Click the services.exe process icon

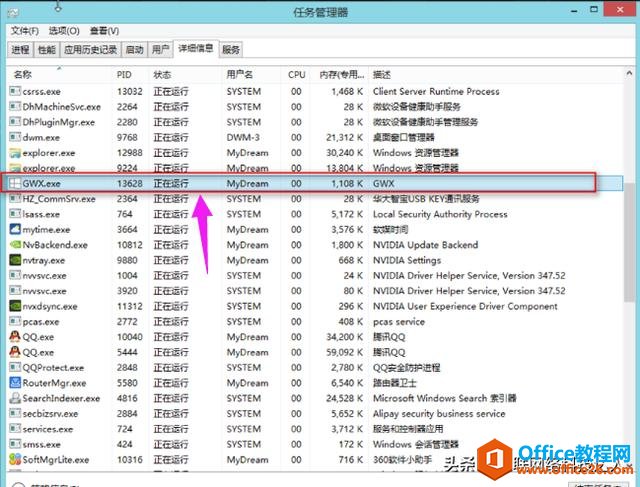coord(15,429)
